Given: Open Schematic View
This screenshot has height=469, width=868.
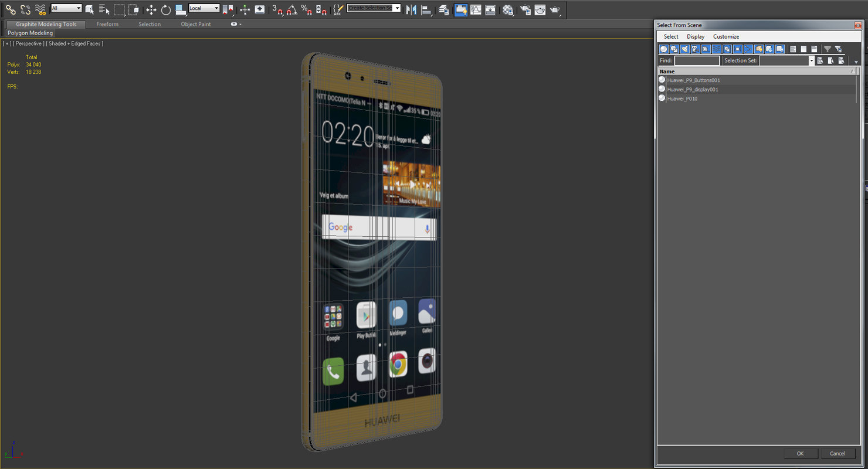Looking at the screenshot, I should pos(490,9).
